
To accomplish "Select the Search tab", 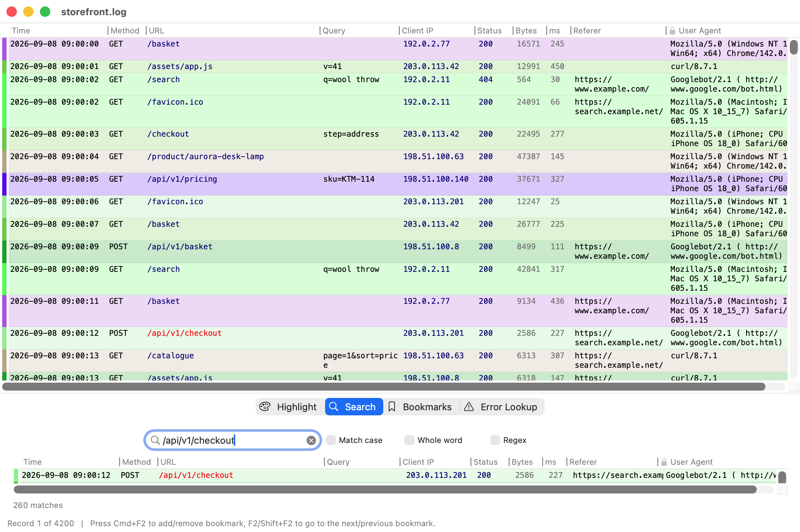I will 354,407.
